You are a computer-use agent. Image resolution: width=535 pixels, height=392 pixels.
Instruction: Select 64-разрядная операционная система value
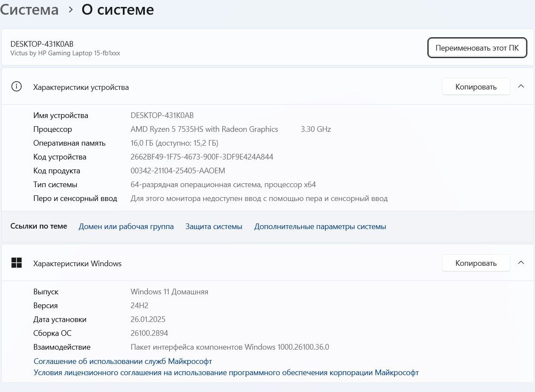(223, 185)
